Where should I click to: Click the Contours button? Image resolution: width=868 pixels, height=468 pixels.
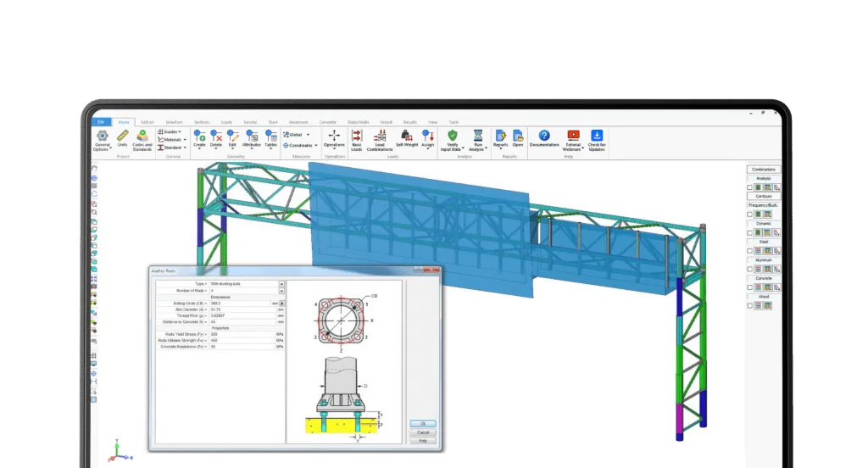[764, 196]
